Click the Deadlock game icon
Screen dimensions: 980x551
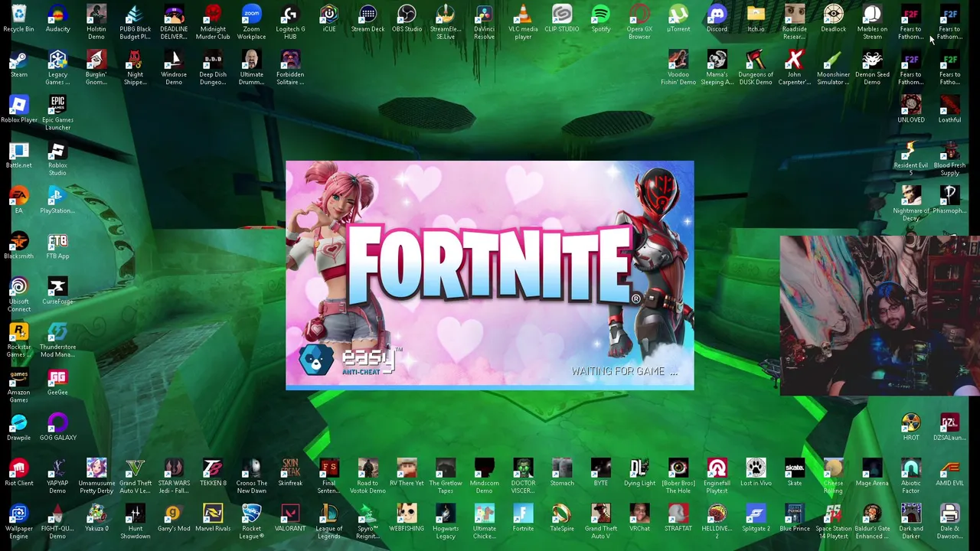[x=833, y=19]
